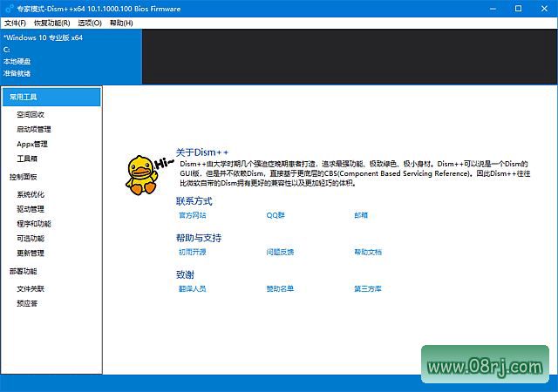Select the 控制面板 sidebar section

pyautogui.click(x=24, y=177)
